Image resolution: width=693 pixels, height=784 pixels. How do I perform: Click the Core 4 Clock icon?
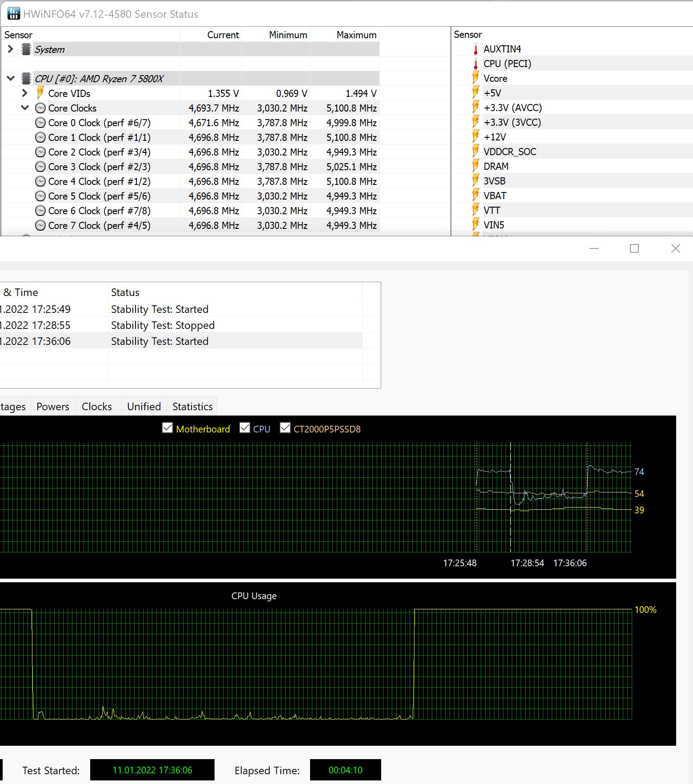click(40, 181)
